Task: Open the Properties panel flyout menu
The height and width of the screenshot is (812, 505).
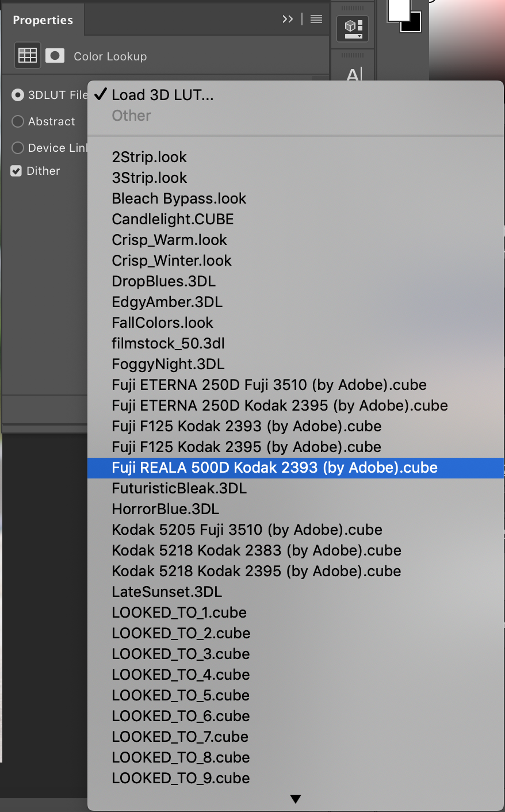Action: [x=316, y=19]
